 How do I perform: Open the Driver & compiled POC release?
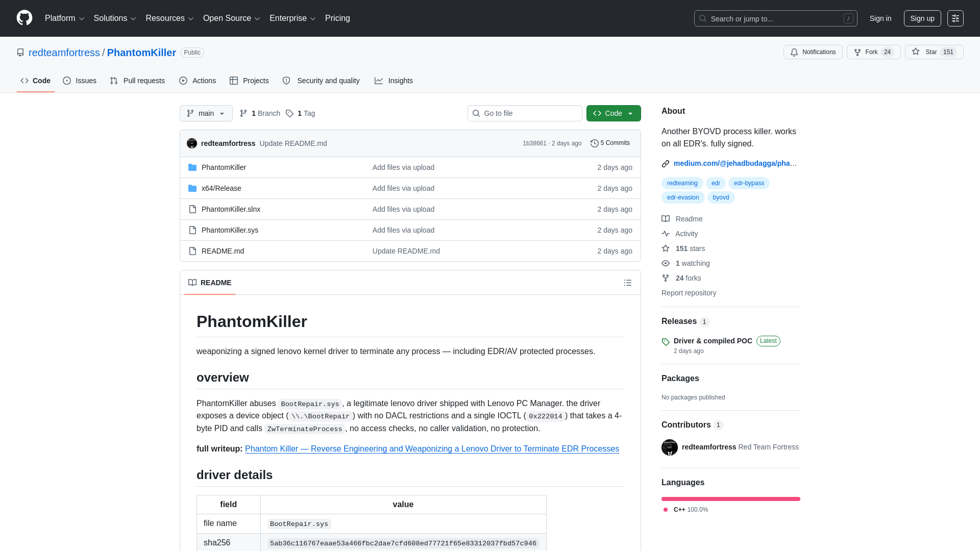713,341
